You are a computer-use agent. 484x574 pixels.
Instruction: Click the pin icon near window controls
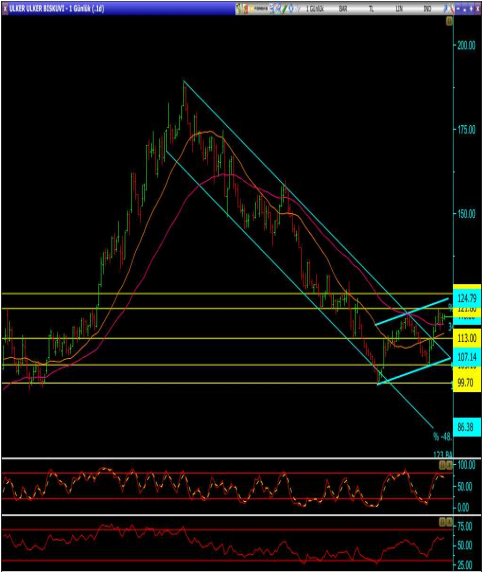(x=446, y=8)
